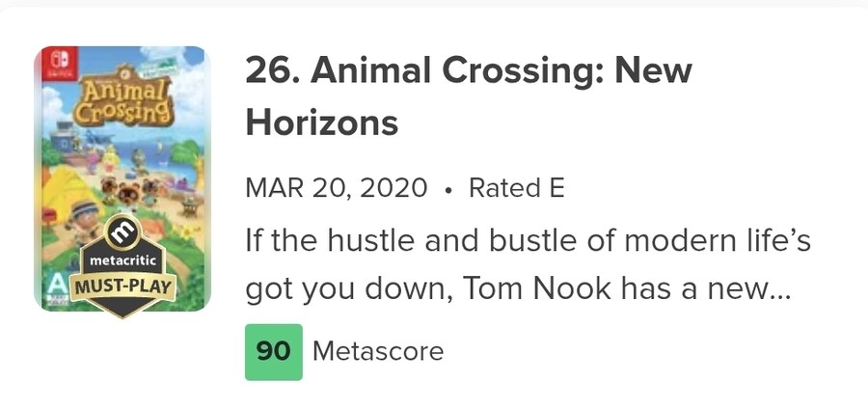868x410 pixels.
Task: Click the bullet separator before "Rated E"
Action: [x=448, y=188]
